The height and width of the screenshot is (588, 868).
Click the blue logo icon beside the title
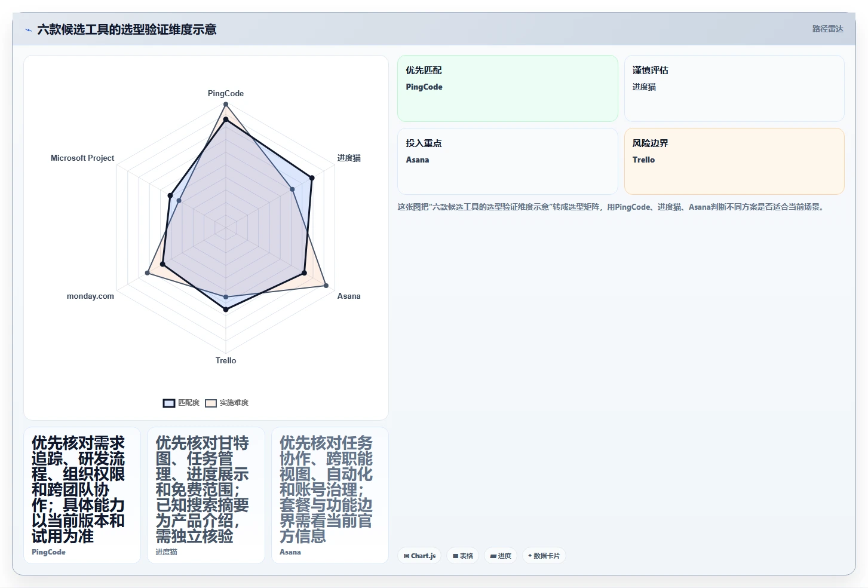[x=28, y=29]
